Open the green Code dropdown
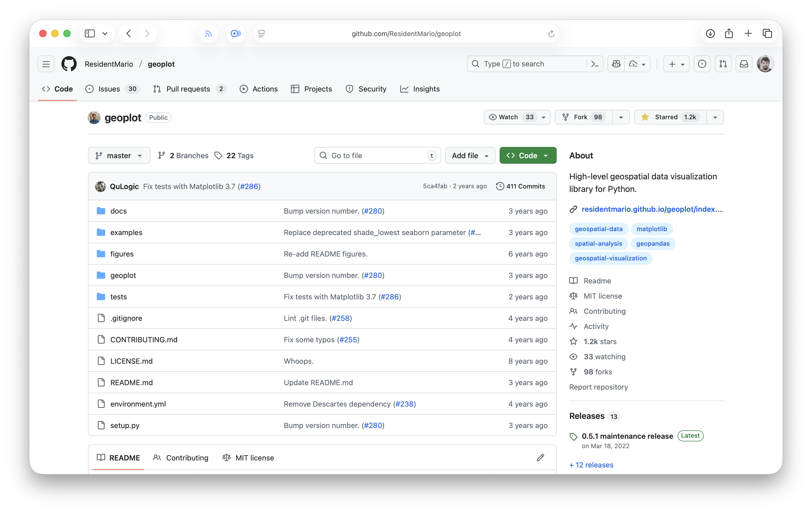 click(528, 155)
